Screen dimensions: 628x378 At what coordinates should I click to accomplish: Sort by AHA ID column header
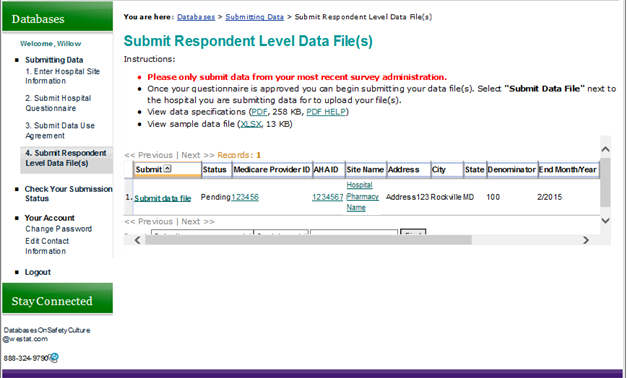[x=328, y=169]
